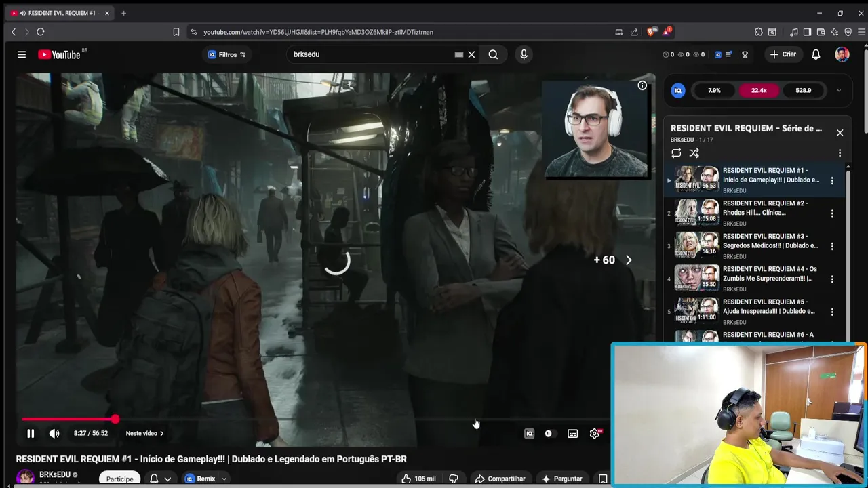The width and height of the screenshot is (868, 488).
Task: Open the BRKsEDU channel avatar
Action: tap(26, 478)
